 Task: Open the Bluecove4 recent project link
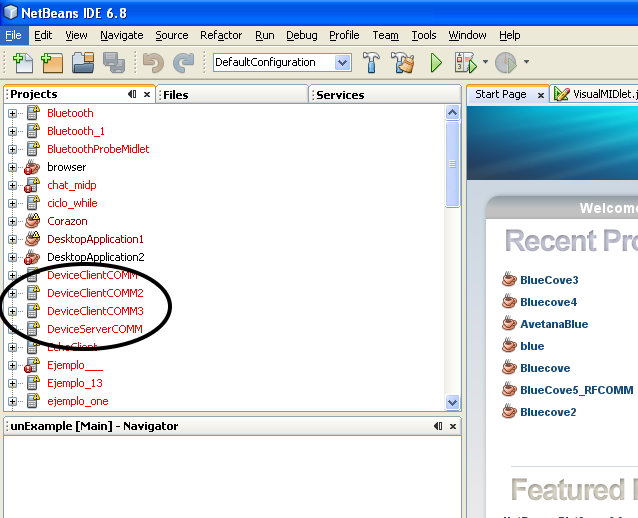pyautogui.click(x=548, y=302)
